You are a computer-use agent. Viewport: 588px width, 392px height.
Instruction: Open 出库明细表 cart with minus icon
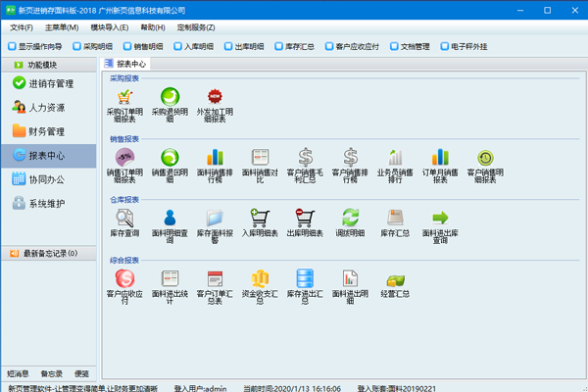(x=305, y=218)
